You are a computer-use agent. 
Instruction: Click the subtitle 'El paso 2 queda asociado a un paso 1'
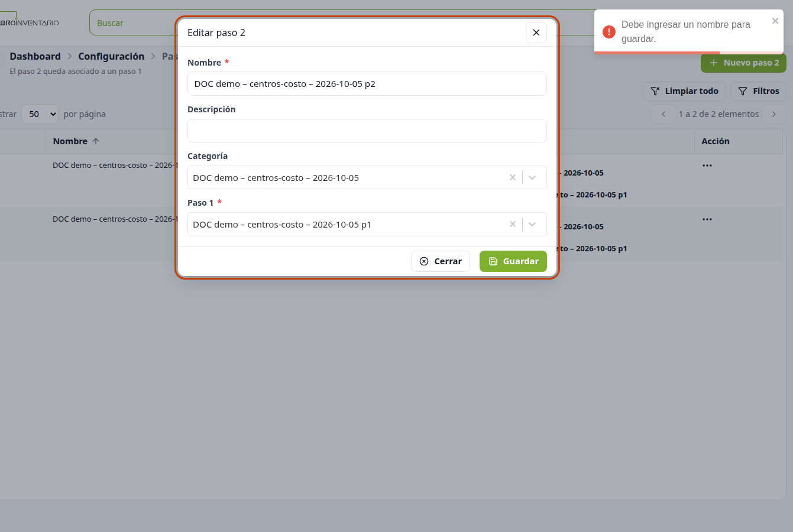(76, 71)
